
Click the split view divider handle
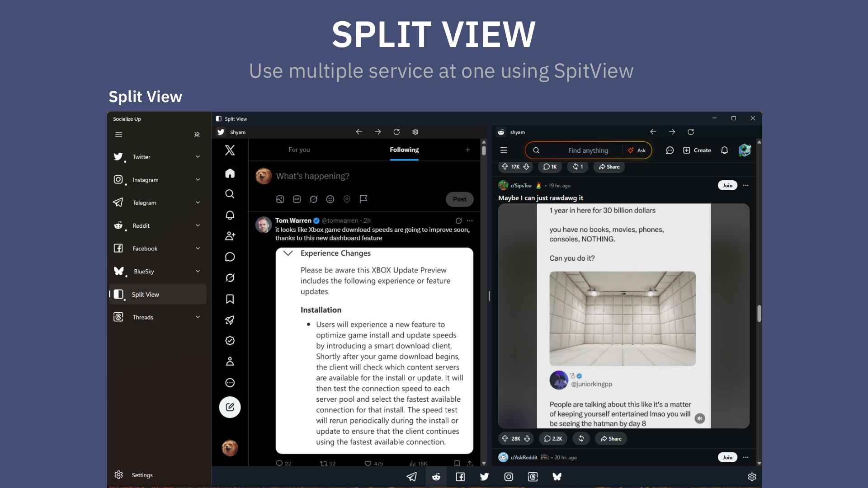489,296
